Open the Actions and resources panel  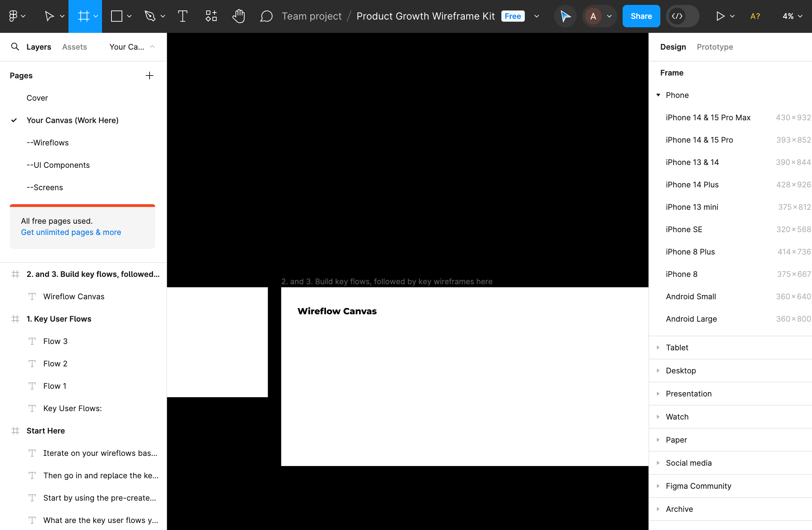211,16
